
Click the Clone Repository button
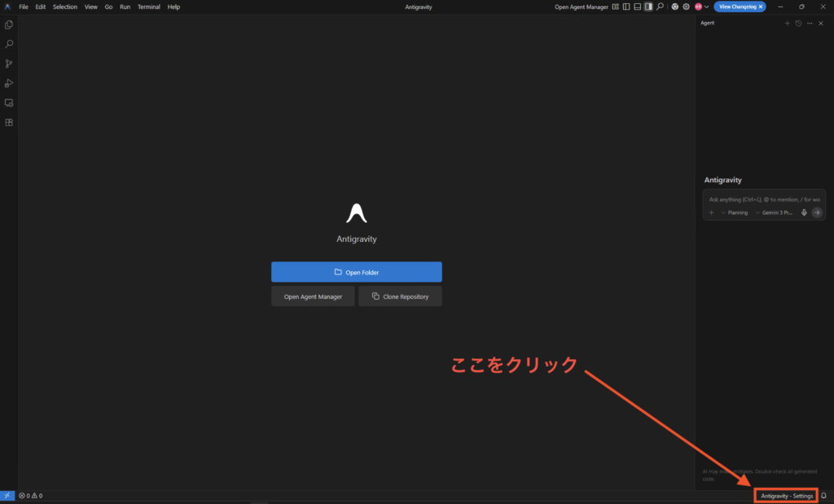(400, 296)
